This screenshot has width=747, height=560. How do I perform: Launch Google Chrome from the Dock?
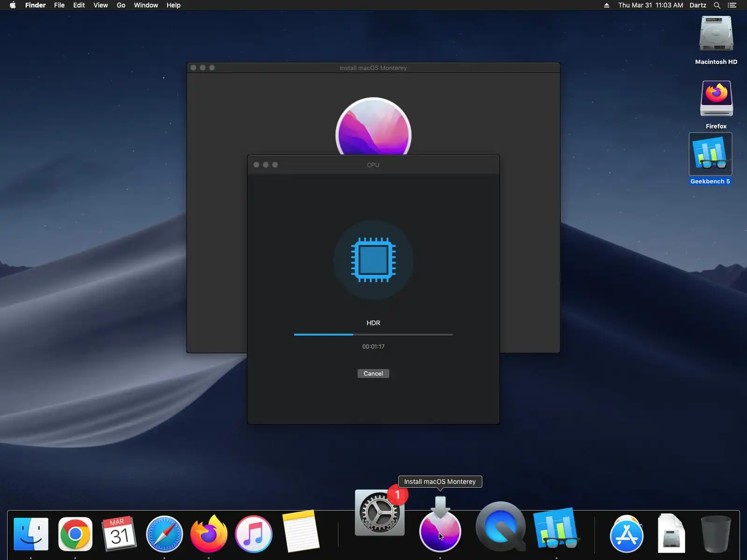tap(75, 534)
